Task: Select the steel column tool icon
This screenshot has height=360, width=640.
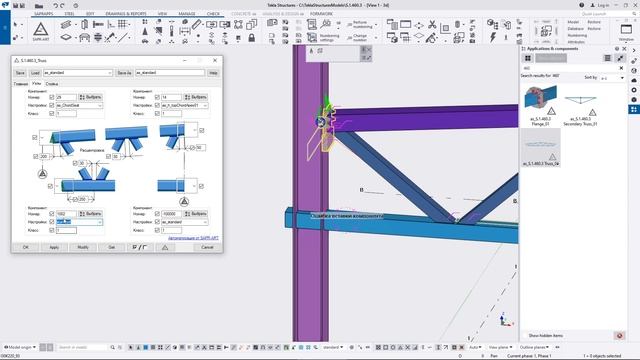Action: point(84,25)
